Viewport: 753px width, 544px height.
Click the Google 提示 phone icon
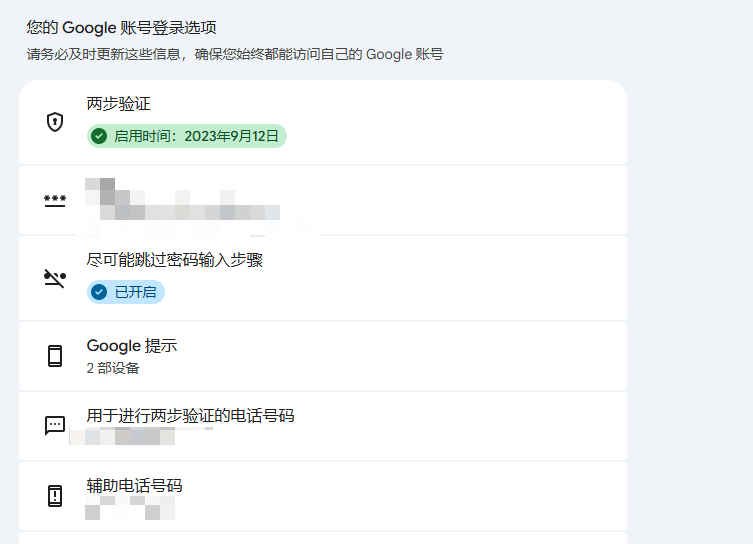pyautogui.click(x=55, y=356)
